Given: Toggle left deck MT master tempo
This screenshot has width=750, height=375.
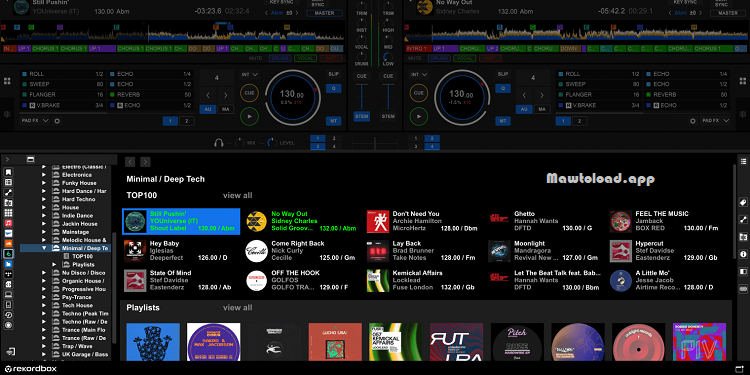Looking at the screenshot, I should coord(333,121).
